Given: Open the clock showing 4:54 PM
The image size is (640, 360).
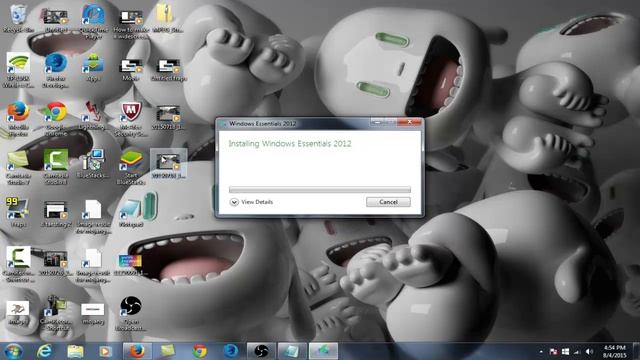Looking at the screenshot, I should pyautogui.click(x=614, y=351).
